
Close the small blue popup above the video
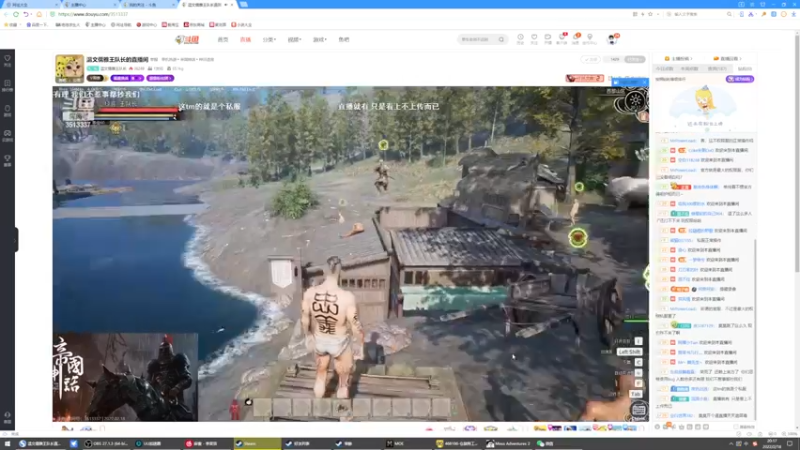click(644, 82)
